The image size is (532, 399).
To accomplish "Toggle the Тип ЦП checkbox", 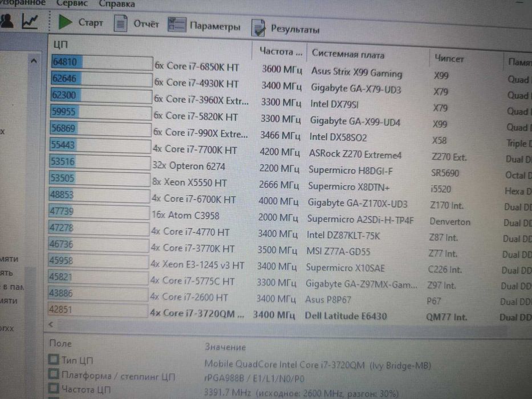I will click(54, 359).
